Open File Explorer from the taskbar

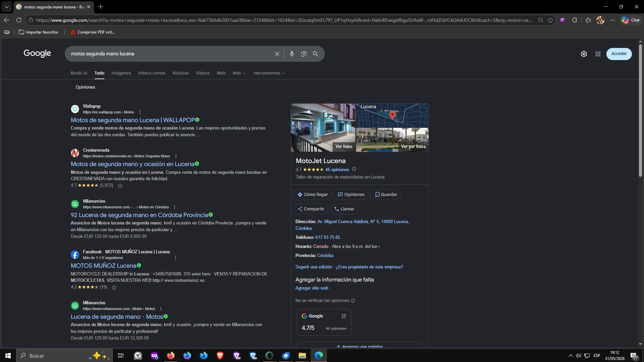pos(302,356)
